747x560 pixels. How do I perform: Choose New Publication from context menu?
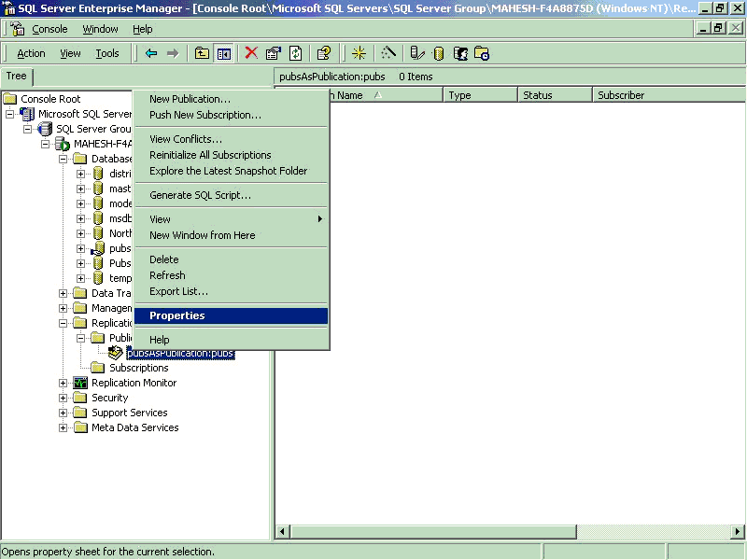(x=231, y=99)
